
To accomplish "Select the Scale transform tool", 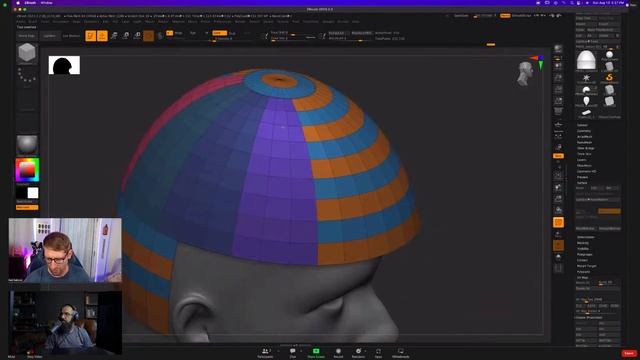I will point(126,36).
